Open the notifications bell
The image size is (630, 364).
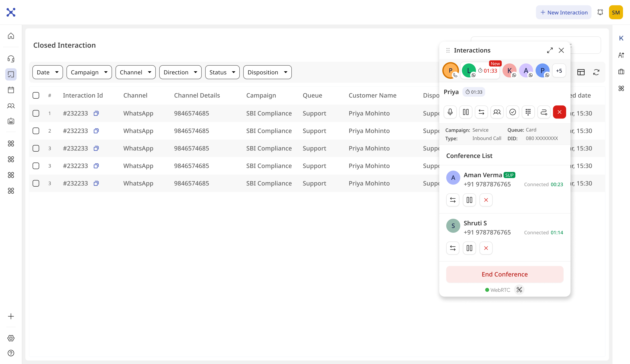tap(600, 12)
